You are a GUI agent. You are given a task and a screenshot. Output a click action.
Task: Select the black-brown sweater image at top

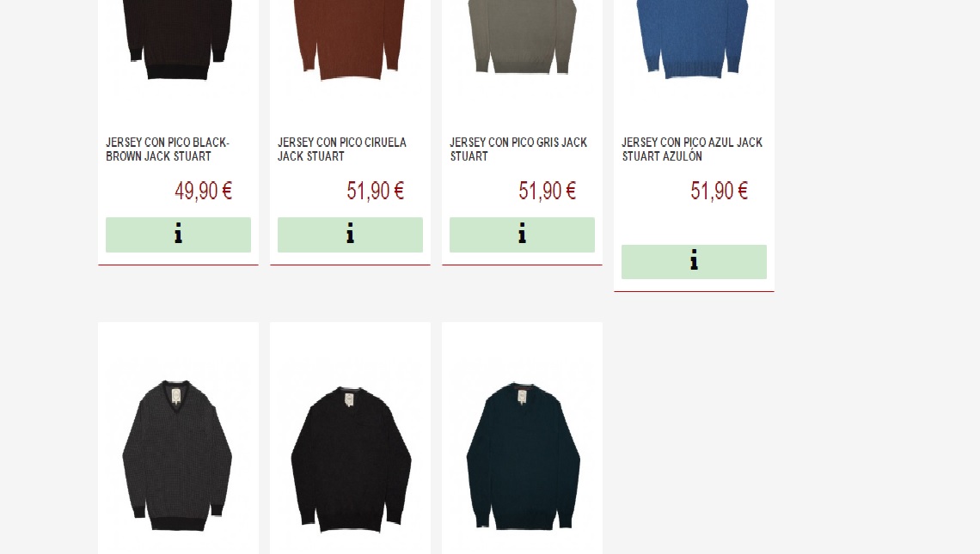click(x=177, y=40)
